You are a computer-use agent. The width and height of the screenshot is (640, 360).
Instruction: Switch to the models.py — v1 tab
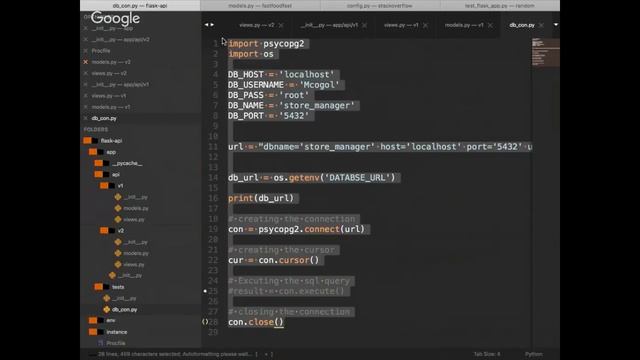point(464,25)
